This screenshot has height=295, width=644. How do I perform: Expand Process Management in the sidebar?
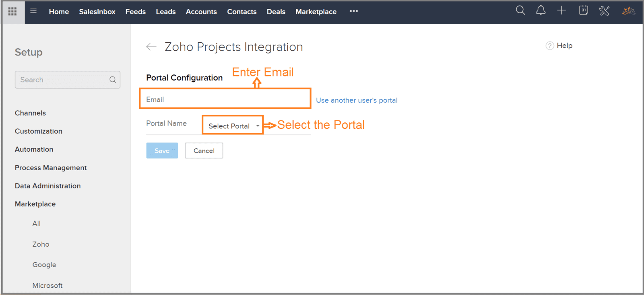pyautogui.click(x=51, y=168)
